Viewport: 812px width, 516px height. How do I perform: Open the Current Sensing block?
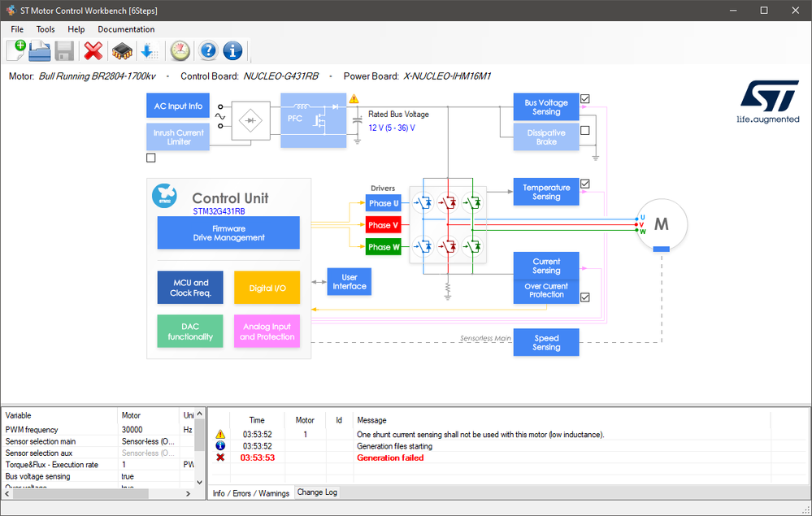point(546,266)
